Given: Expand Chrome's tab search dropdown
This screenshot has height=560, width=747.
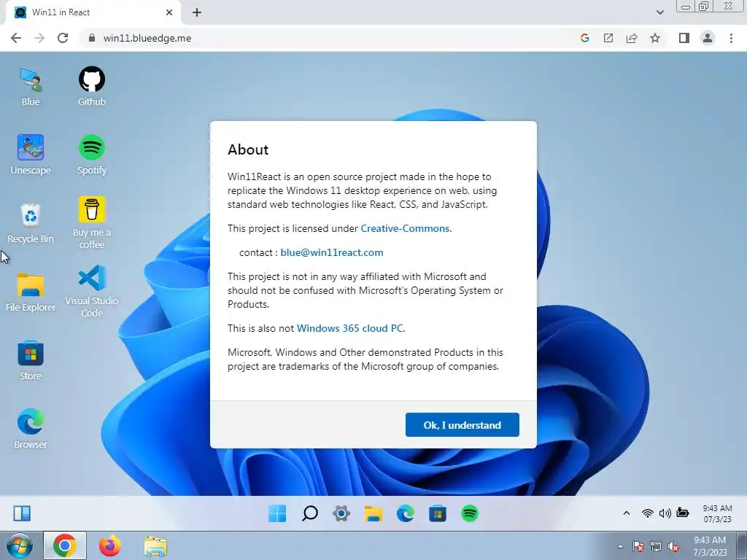Looking at the screenshot, I should click(x=659, y=12).
